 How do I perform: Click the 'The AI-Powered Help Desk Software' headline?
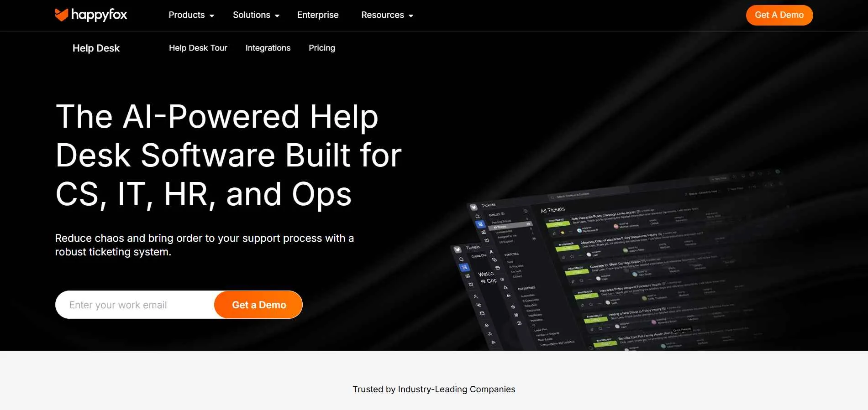coord(228,156)
